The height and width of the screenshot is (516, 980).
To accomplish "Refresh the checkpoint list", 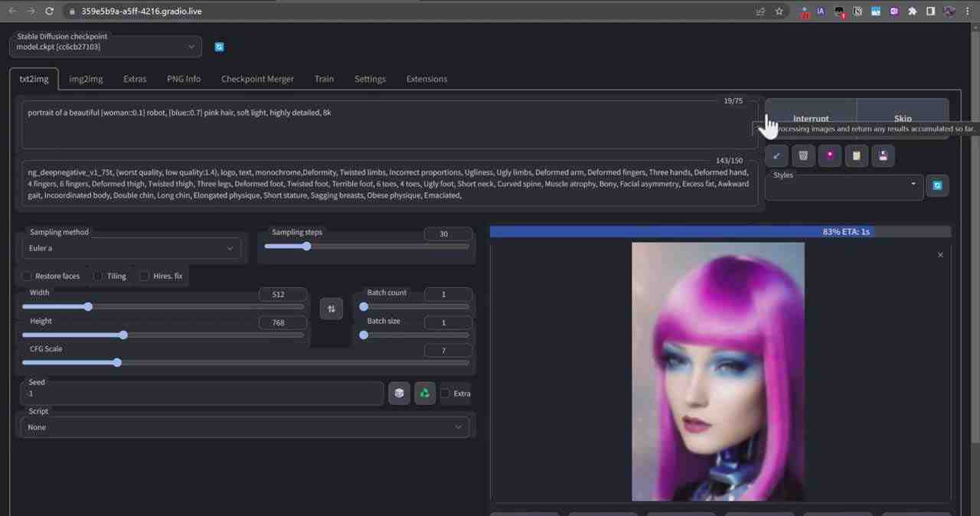I will 219,47.
